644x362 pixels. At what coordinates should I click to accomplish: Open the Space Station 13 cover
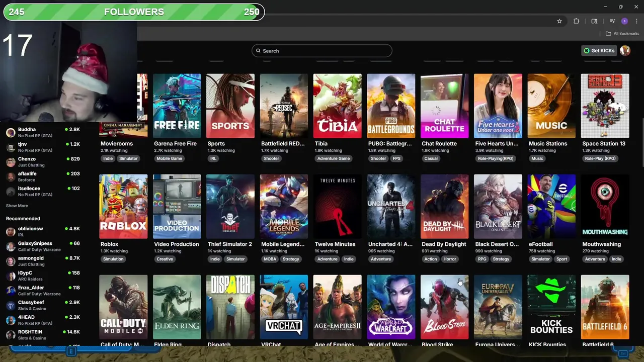pos(605,106)
